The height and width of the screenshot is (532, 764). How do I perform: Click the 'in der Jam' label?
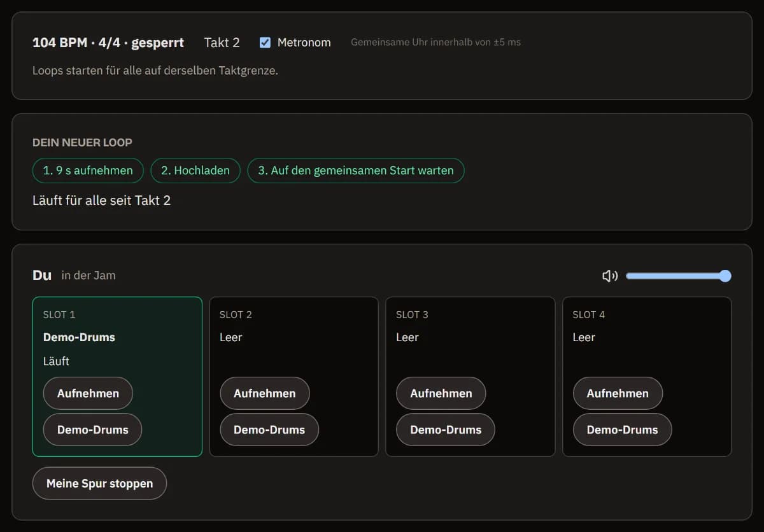tap(88, 276)
